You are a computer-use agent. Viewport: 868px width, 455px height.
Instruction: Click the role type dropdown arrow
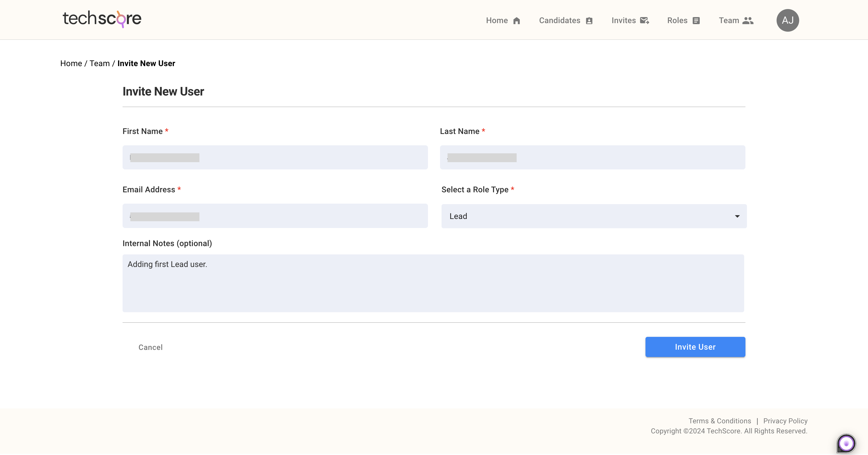(x=737, y=216)
